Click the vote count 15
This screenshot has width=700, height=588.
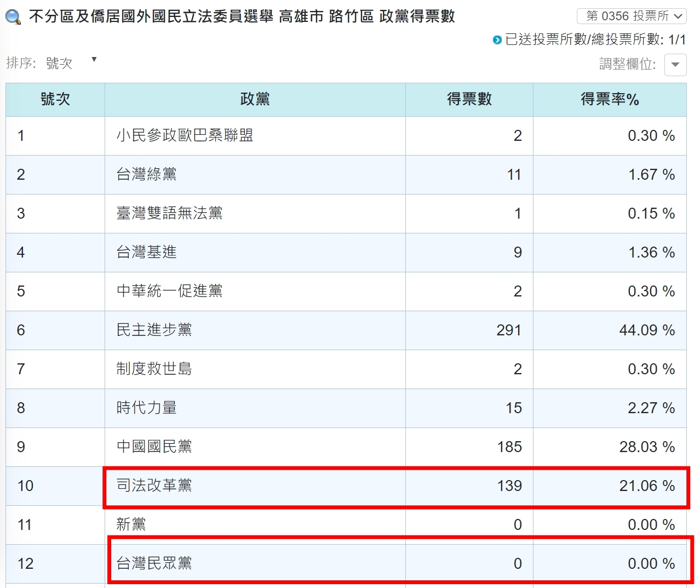coord(514,408)
